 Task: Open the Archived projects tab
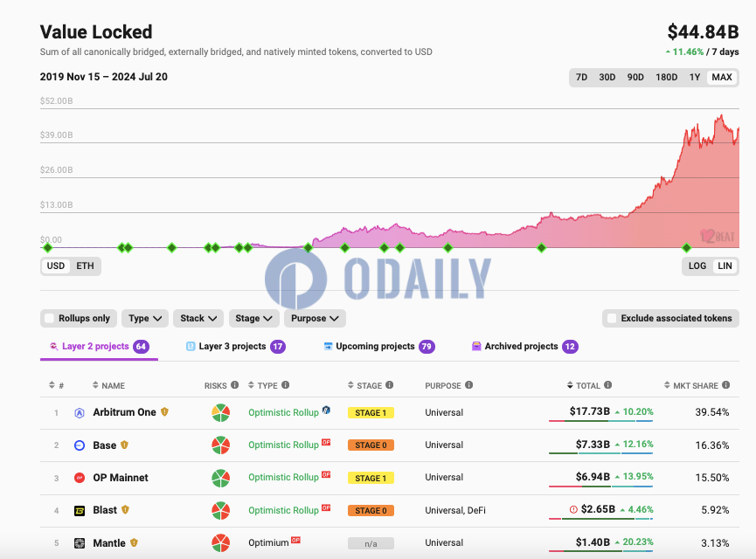[525, 347]
